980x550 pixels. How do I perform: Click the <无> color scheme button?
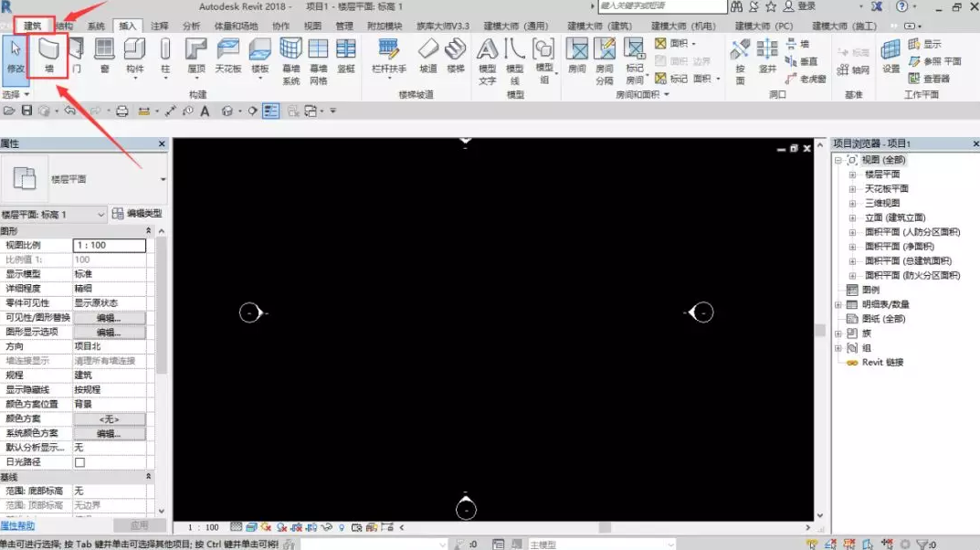(110, 418)
